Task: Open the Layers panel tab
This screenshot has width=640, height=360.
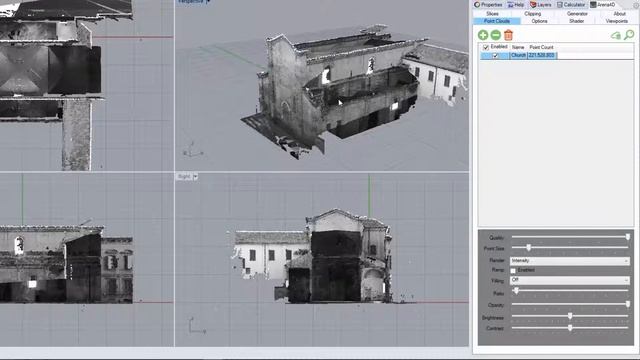Action: pyautogui.click(x=540, y=4)
